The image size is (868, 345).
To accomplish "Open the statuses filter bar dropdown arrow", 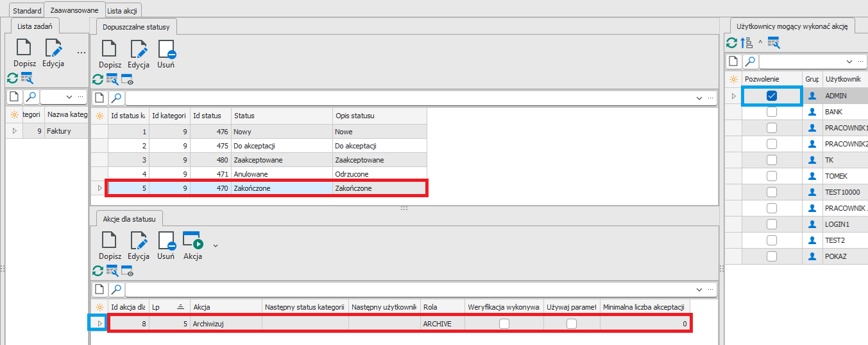I will tap(699, 98).
